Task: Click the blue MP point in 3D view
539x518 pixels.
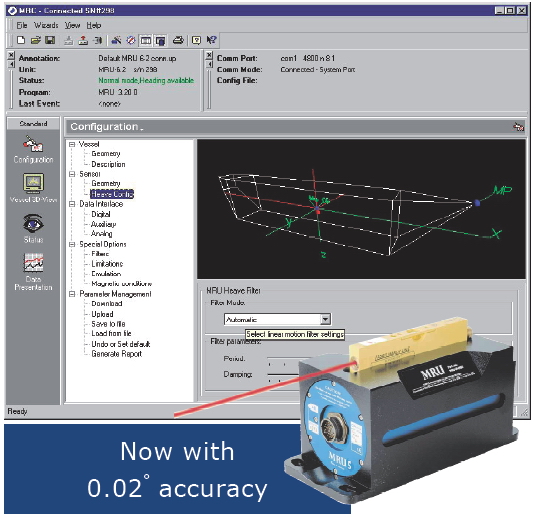Action: pyautogui.click(x=477, y=203)
